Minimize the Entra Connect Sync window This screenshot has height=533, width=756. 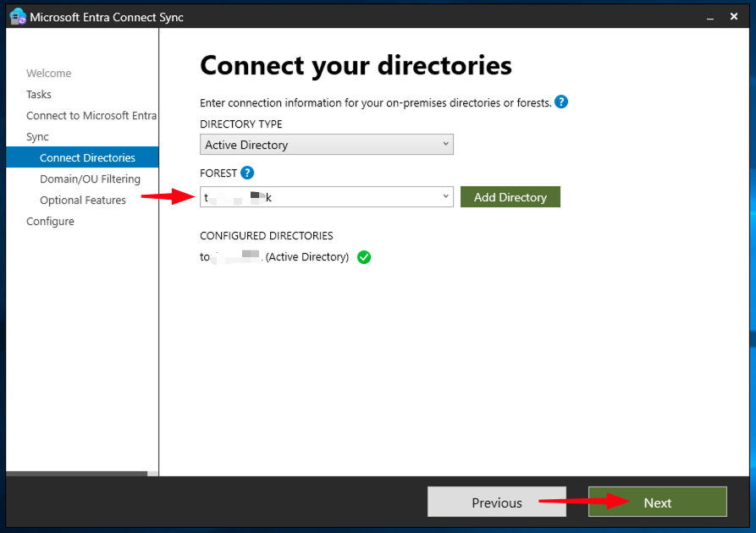pos(710,18)
